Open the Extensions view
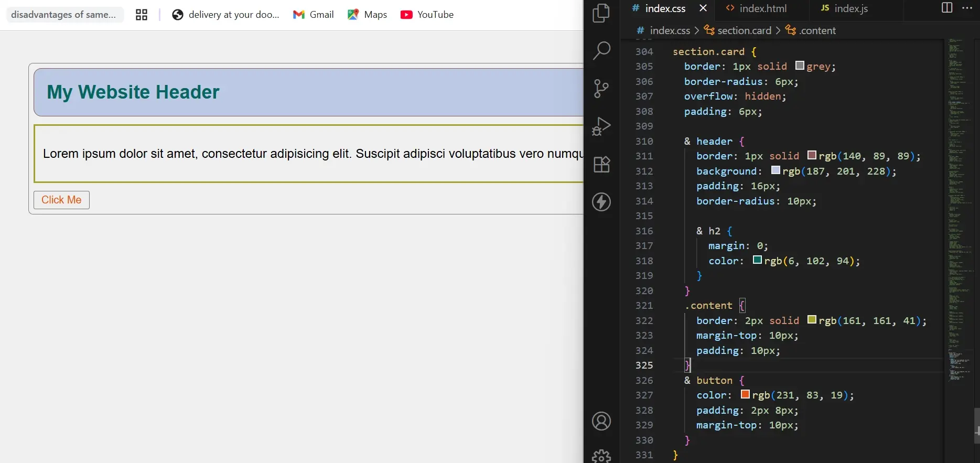 tap(601, 164)
